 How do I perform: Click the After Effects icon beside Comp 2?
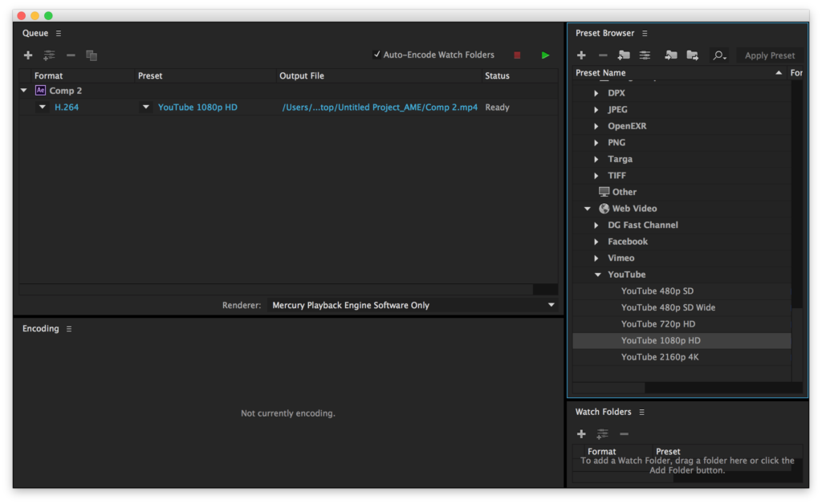click(40, 91)
